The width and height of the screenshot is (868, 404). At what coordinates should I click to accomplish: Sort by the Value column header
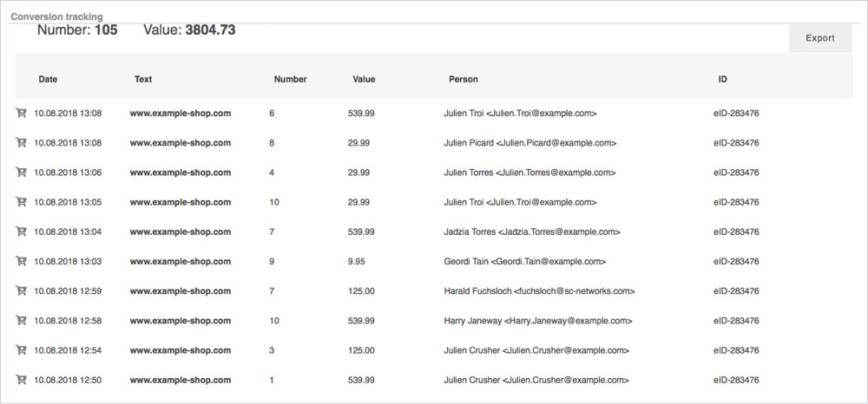coord(364,79)
